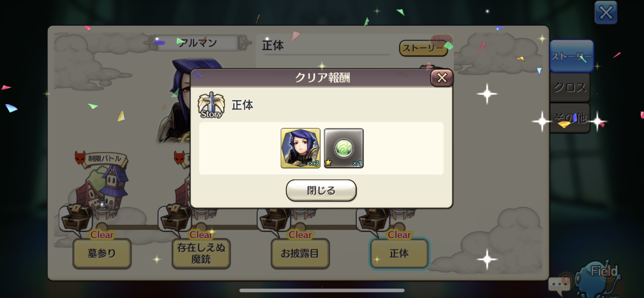The image size is (644, 298).
Task: Open the treasure chest above 正体
Action: point(374,218)
